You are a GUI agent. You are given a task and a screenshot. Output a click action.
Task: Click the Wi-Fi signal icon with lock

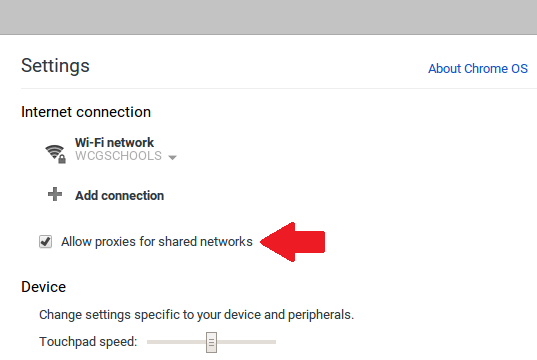pos(55,153)
